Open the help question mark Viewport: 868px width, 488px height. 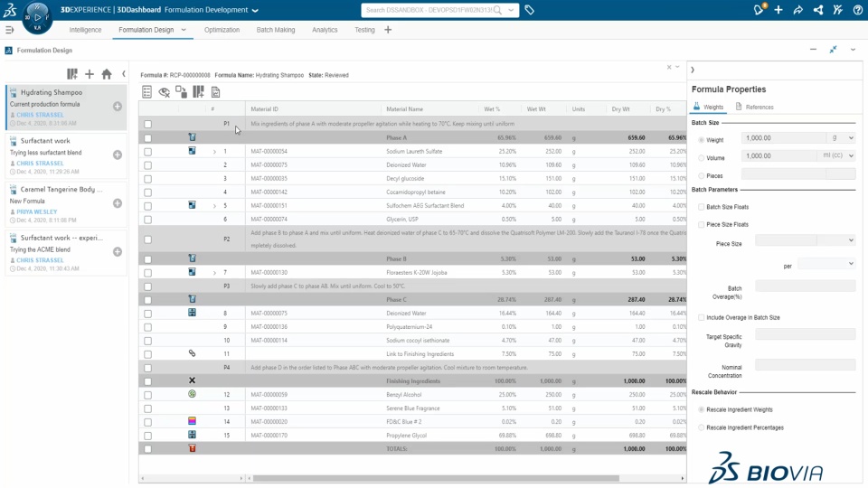pyautogui.click(x=857, y=10)
